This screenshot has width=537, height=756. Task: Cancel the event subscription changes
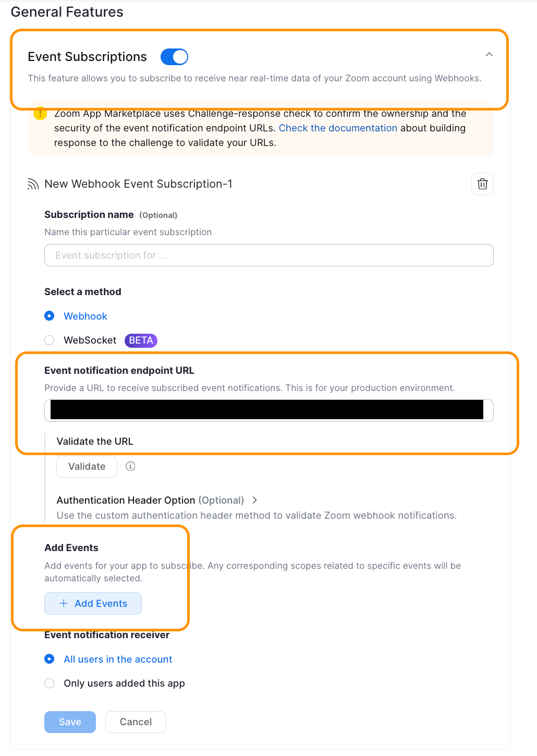tap(136, 722)
